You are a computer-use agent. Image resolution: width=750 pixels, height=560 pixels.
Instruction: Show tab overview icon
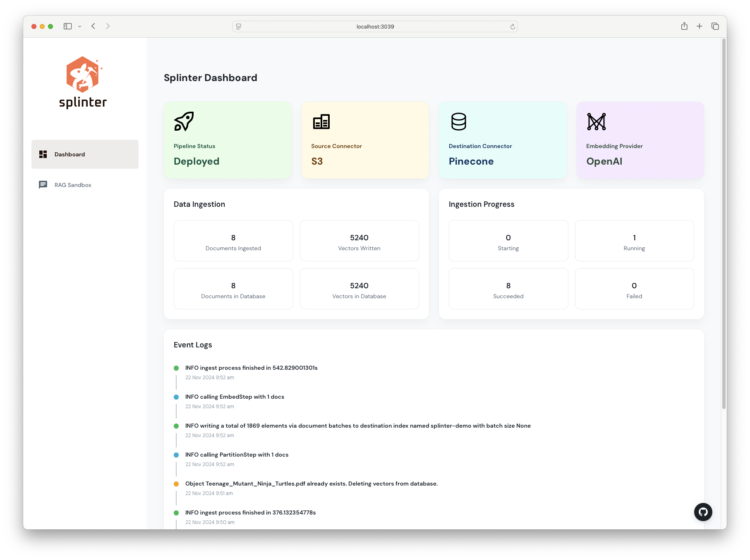[715, 26]
